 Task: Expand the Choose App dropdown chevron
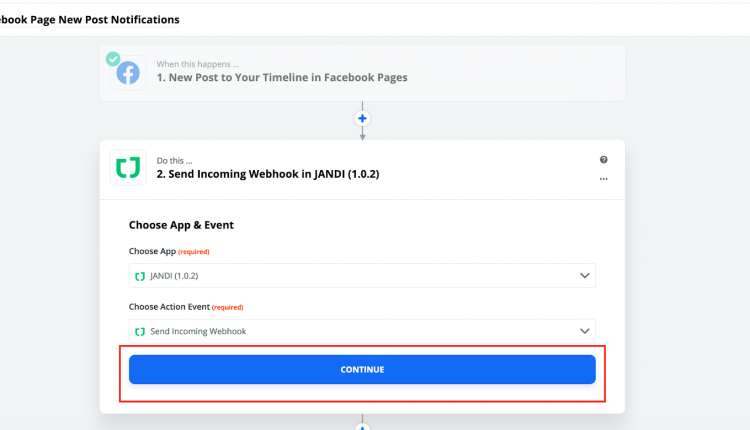click(x=585, y=276)
